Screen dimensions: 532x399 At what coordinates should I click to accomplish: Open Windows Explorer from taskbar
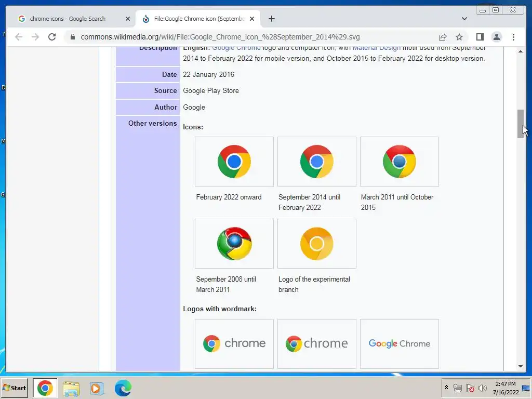[71, 388]
